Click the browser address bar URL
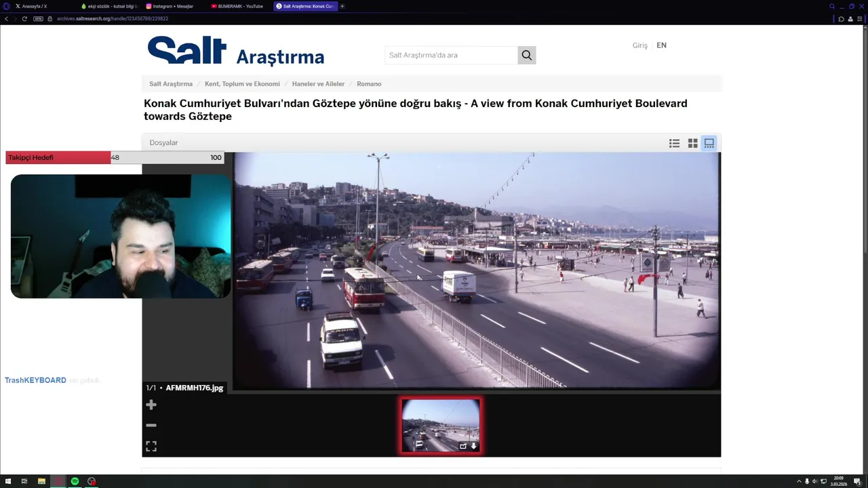Viewport: 868px width, 488px height. tap(113, 18)
